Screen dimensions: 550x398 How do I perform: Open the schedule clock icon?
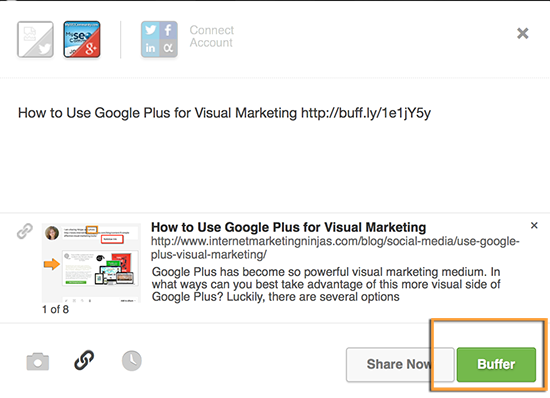132,361
